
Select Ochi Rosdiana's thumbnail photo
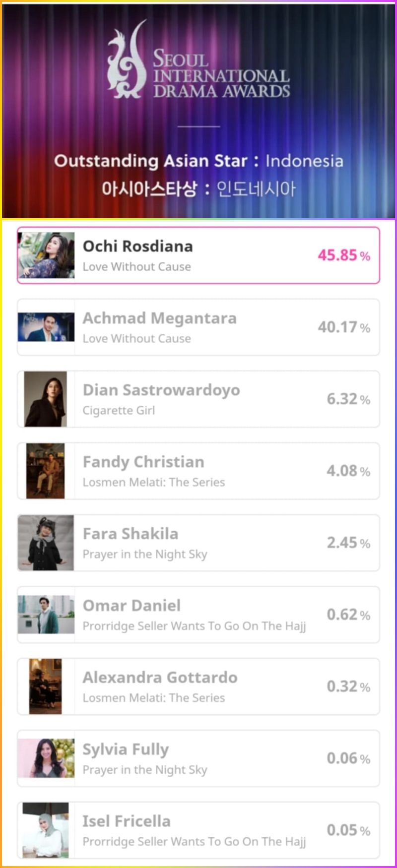46,255
